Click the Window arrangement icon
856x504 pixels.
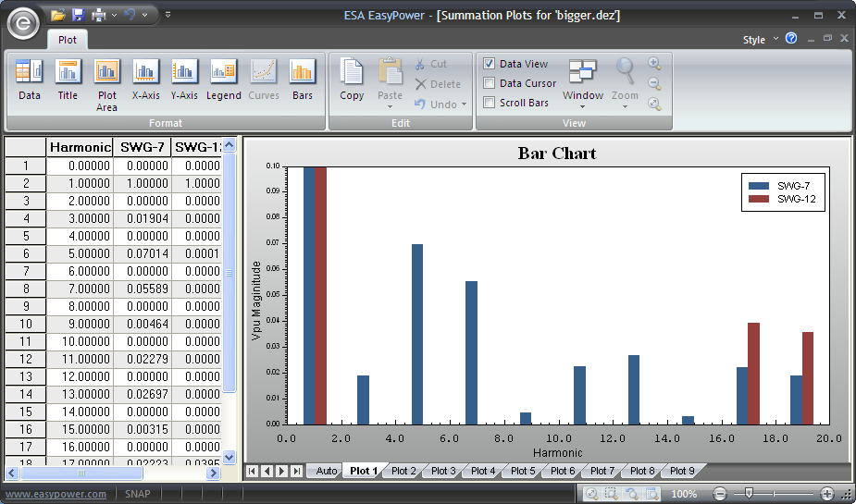(582, 72)
